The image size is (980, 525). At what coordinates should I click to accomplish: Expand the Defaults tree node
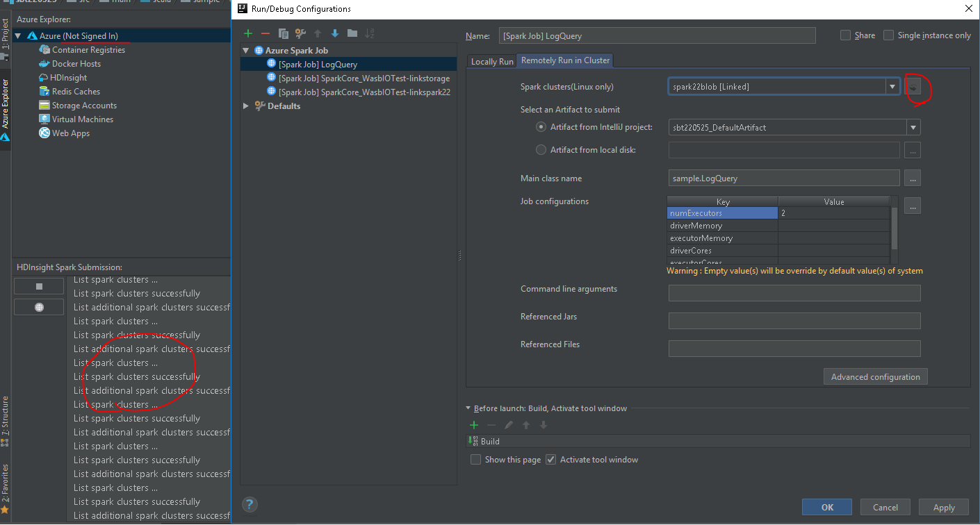(245, 106)
